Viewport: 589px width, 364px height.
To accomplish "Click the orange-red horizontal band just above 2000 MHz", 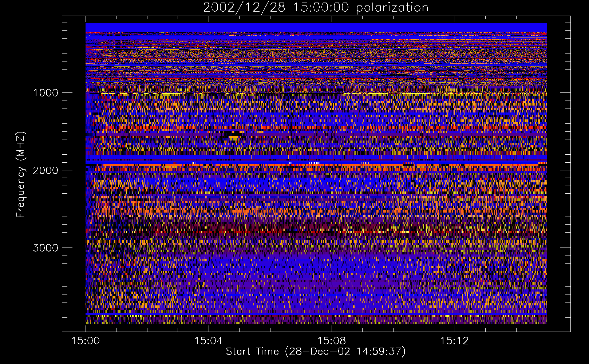I will pos(316,165).
